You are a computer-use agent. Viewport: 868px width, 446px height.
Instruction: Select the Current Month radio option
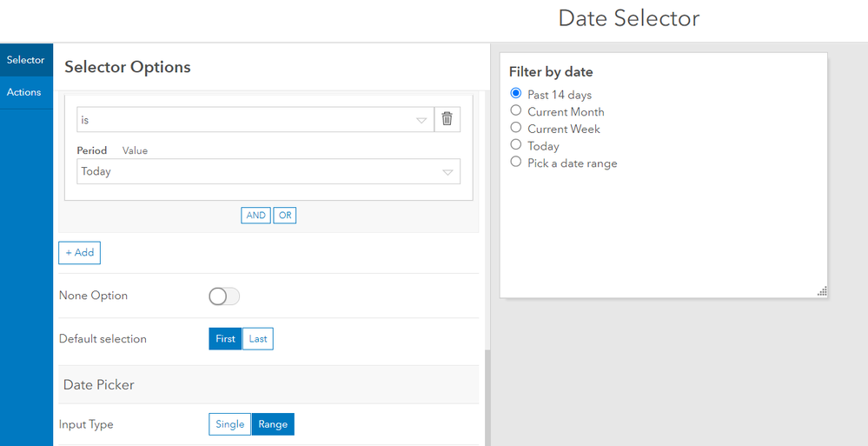[x=516, y=111]
